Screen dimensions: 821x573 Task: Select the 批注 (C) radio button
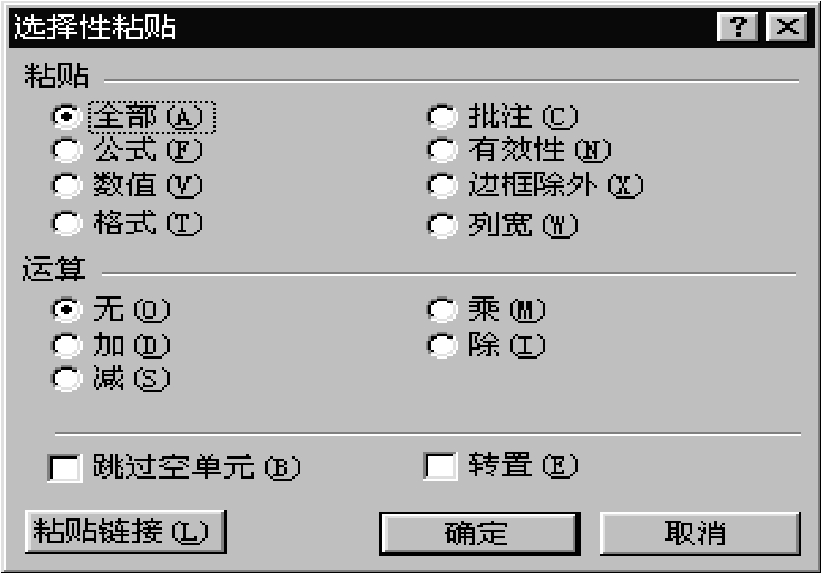(x=442, y=117)
